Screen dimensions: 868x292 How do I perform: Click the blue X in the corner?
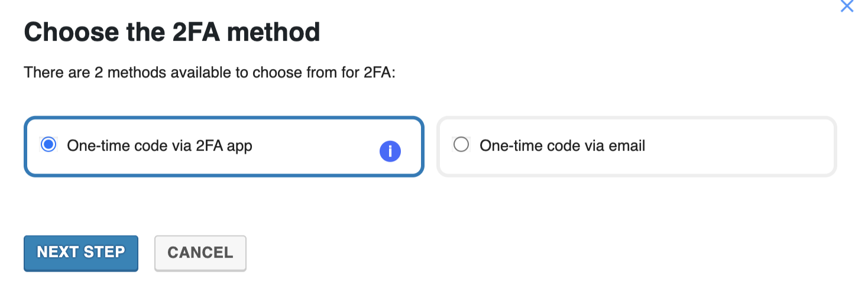coord(847,6)
